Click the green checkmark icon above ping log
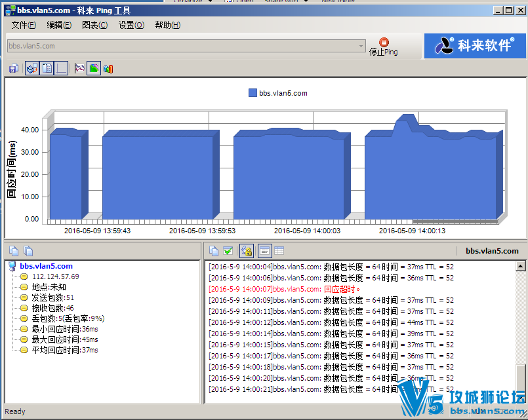 coord(228,251)
